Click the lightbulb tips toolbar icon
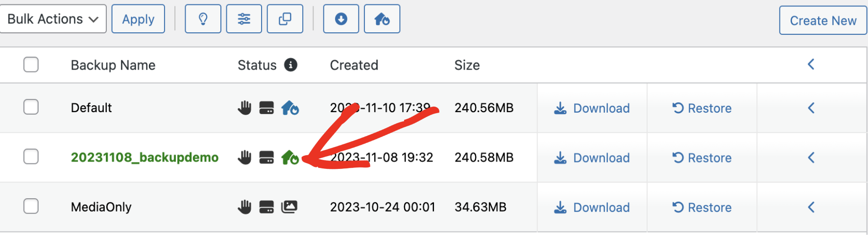 tap(203, 19)
